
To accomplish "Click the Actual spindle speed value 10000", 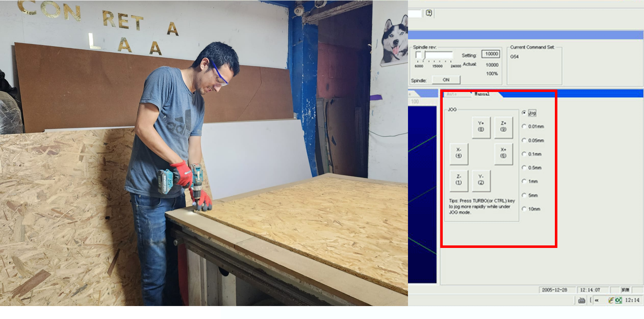I will click(x=492, y=65).
